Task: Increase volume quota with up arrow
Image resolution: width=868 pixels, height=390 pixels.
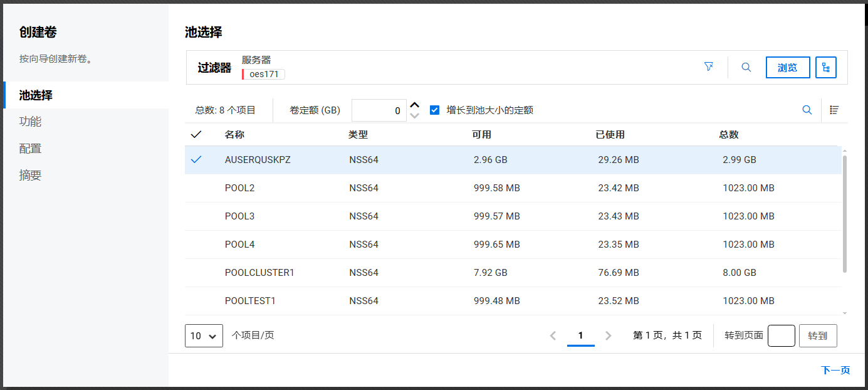Action: (x=414, y=105)
